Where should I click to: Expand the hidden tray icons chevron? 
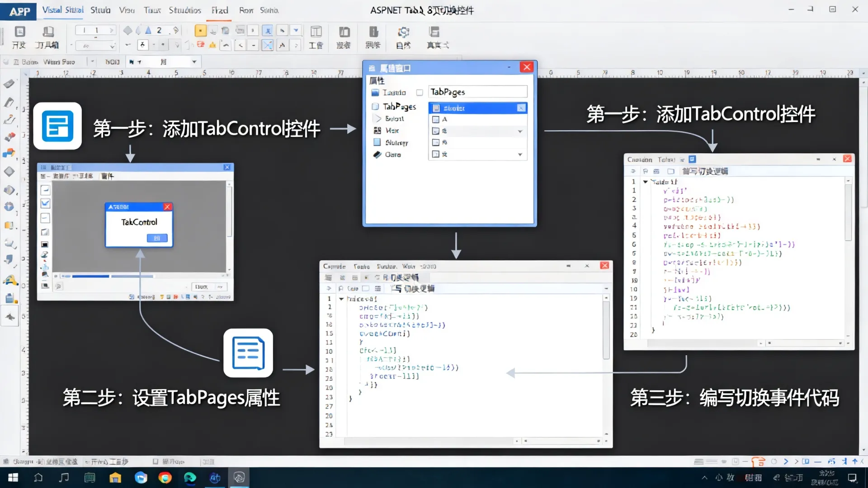tap(704, 478)
